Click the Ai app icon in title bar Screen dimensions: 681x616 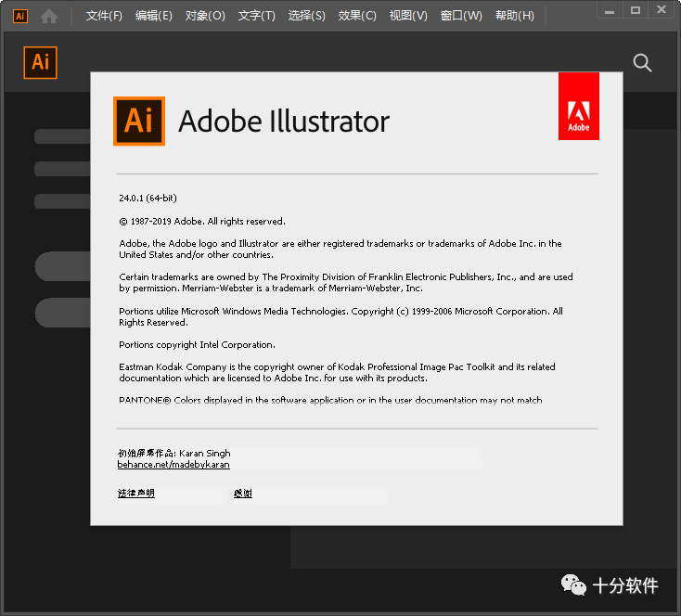pos(20,16)
